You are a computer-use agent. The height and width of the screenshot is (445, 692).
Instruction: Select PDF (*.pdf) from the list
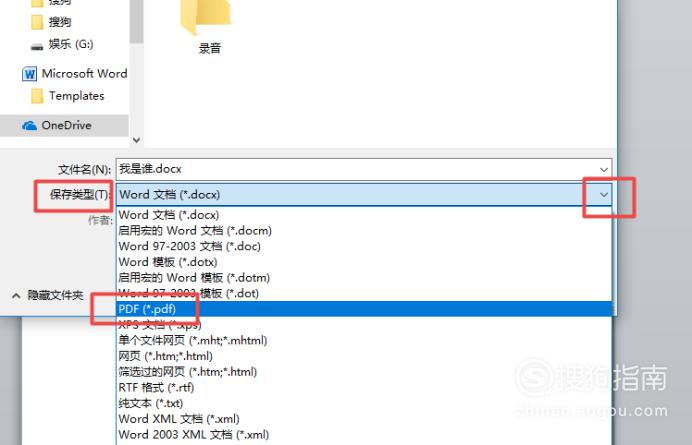pos(364,309)
